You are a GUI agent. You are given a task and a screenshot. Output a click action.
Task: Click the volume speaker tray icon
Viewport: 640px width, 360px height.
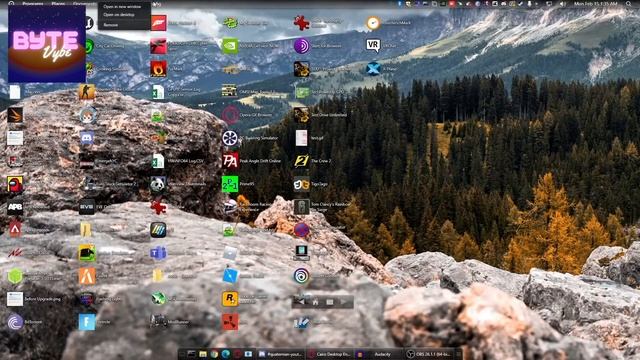click(x=562, y=4)
